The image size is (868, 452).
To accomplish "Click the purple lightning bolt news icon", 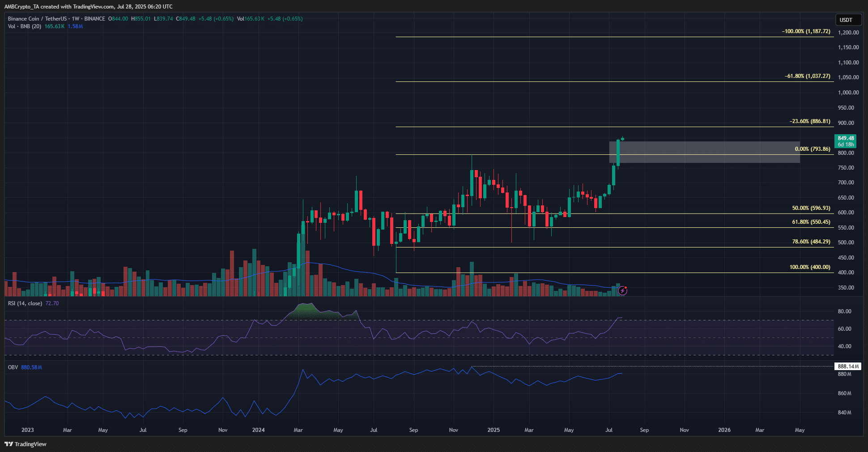I will coord(622,291).
